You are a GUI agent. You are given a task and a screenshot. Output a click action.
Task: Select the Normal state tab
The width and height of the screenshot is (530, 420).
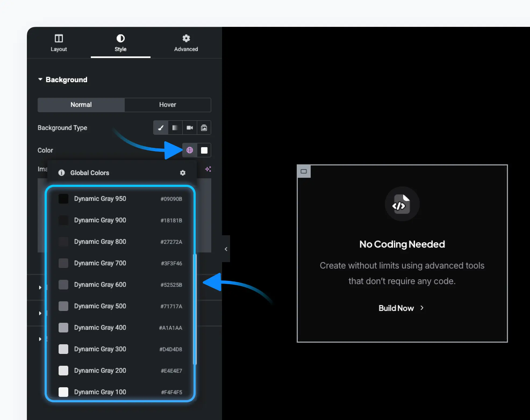pos(81,105)
